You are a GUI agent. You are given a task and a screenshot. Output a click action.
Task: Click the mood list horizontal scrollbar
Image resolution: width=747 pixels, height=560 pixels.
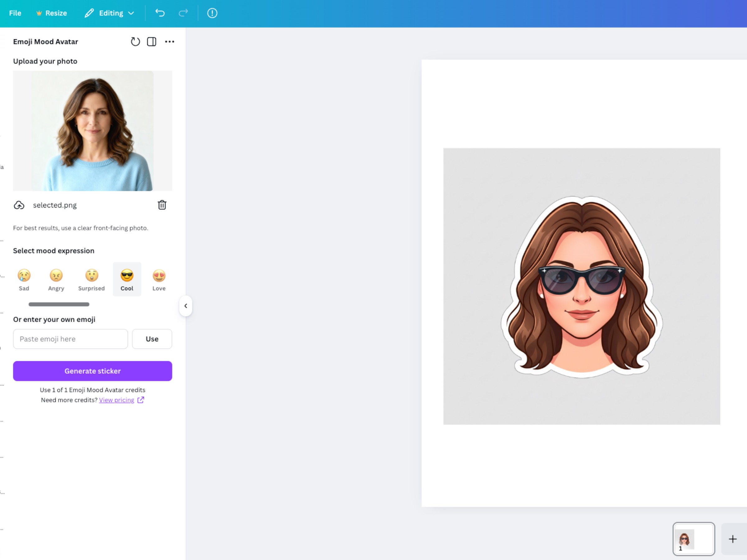click(59, 305)
